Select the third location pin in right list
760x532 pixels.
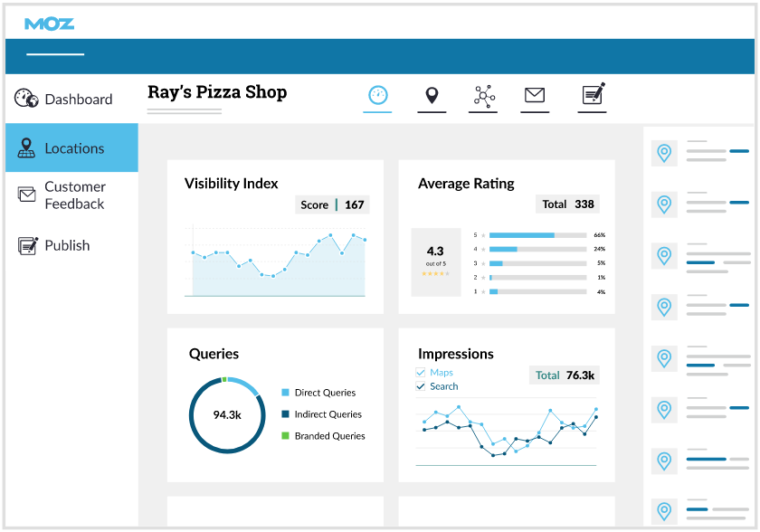click(665, 255)
